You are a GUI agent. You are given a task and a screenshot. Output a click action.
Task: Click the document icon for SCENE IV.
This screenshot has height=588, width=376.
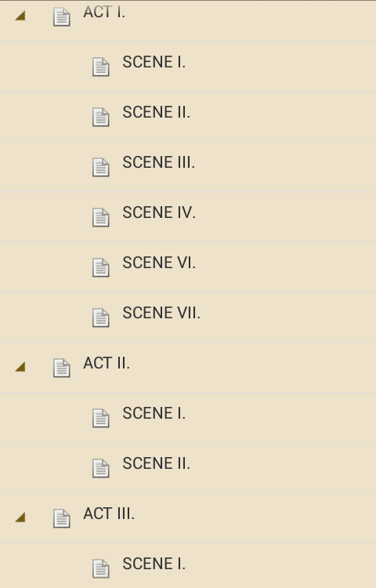pos(101,217)
